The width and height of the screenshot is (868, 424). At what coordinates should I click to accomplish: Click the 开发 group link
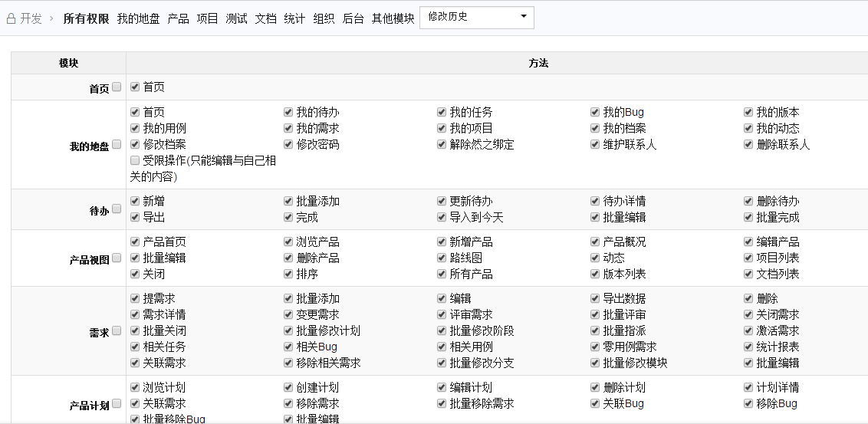point(31,18)
